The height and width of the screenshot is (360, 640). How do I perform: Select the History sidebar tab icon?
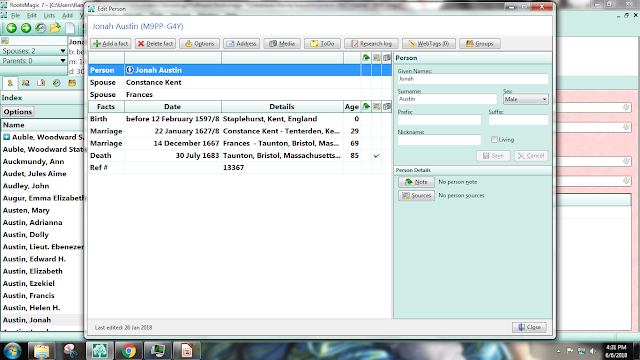tap(56, 83)
